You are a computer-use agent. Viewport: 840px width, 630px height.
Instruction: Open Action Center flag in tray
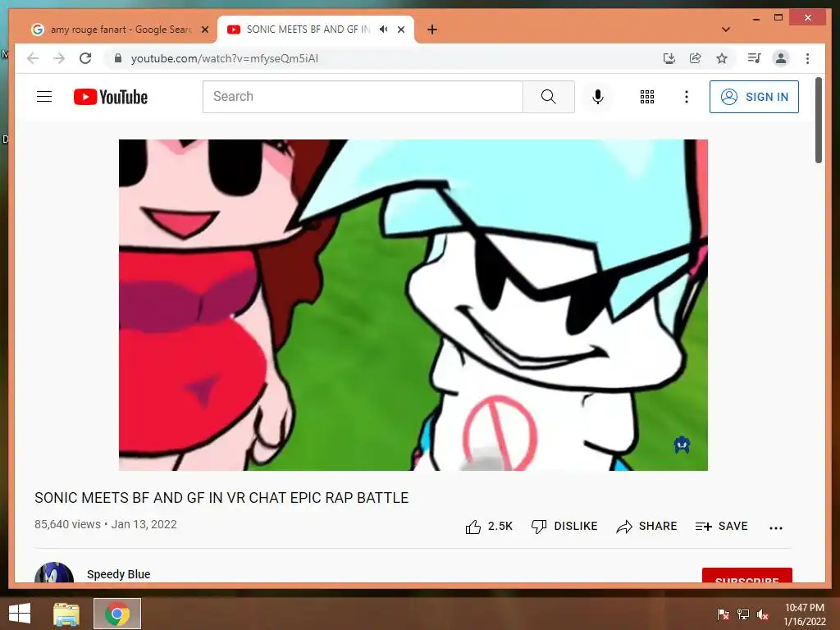[723, 614]
